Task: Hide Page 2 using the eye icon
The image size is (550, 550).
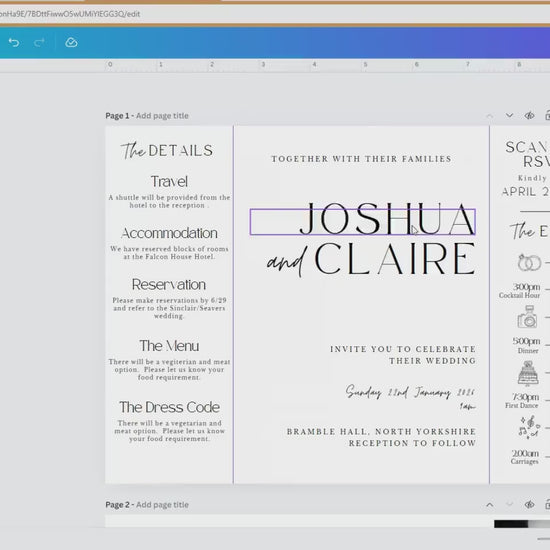Action: tap(529, 505)
